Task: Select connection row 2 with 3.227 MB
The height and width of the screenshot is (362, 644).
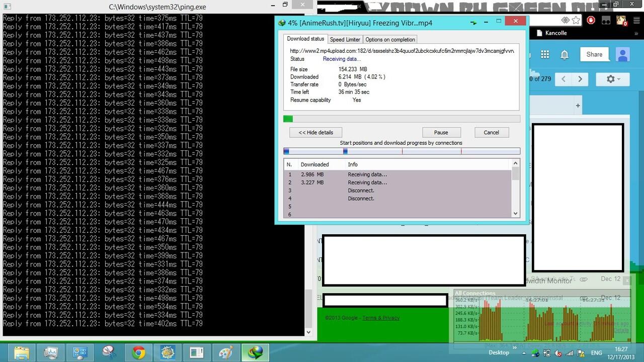Action: tap(398, 183)
